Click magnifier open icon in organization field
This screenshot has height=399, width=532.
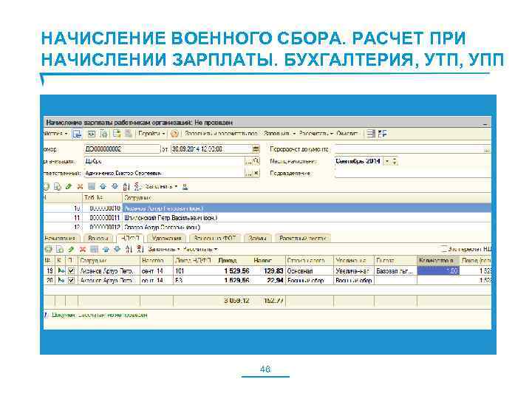(256, 162)
